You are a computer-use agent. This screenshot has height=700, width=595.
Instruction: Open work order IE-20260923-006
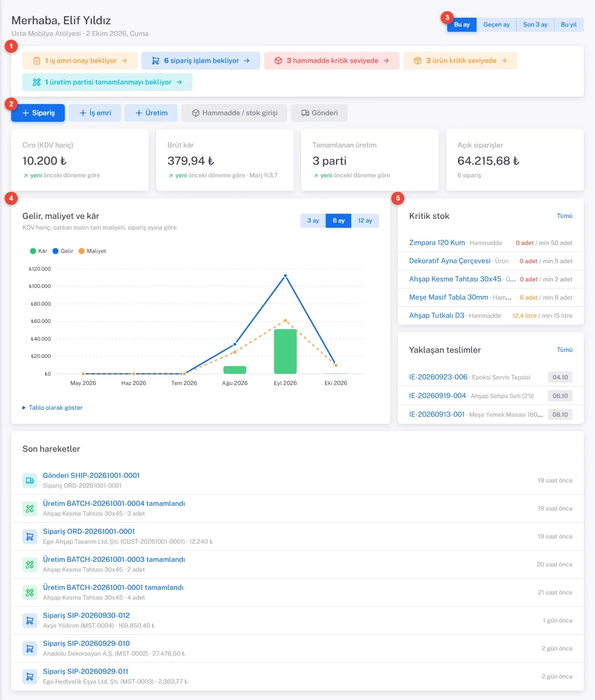coord(438,377)
